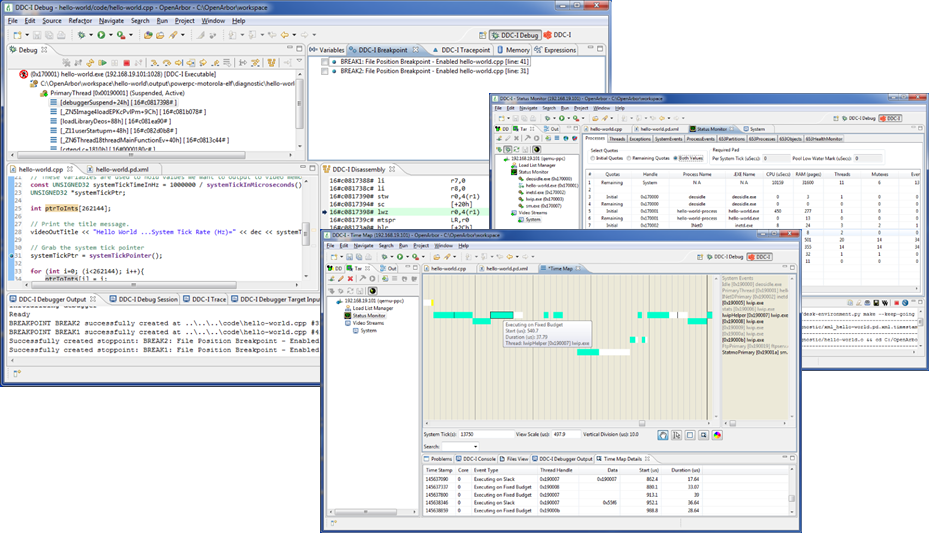Click the Step Into icon in Debug view
This screenshot has width=929, height=533.
[154, 62]
